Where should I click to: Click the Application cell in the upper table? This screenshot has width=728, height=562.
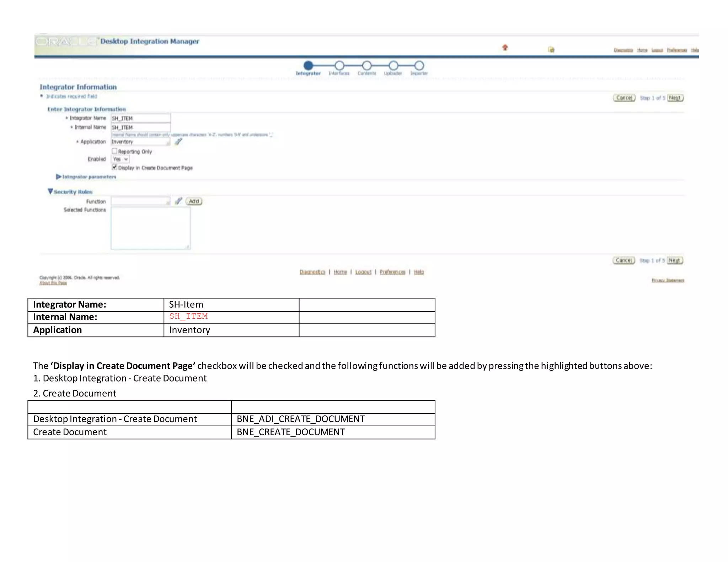96,330
